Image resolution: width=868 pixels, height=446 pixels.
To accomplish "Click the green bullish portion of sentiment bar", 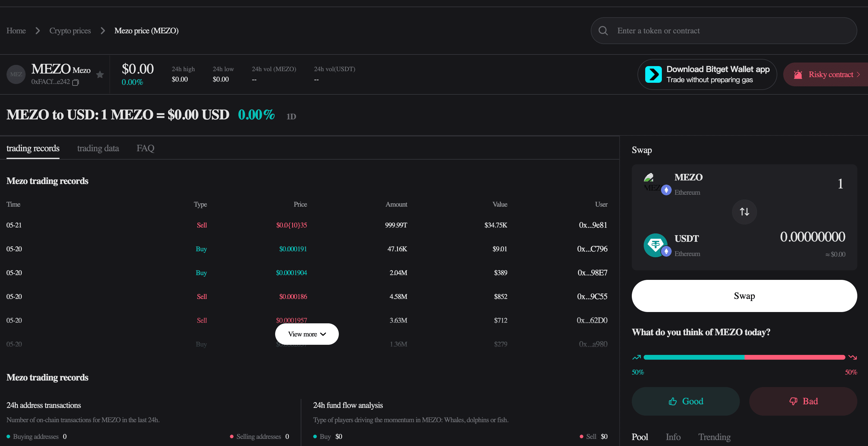I will pyautogui.click(x=694, y=357).
